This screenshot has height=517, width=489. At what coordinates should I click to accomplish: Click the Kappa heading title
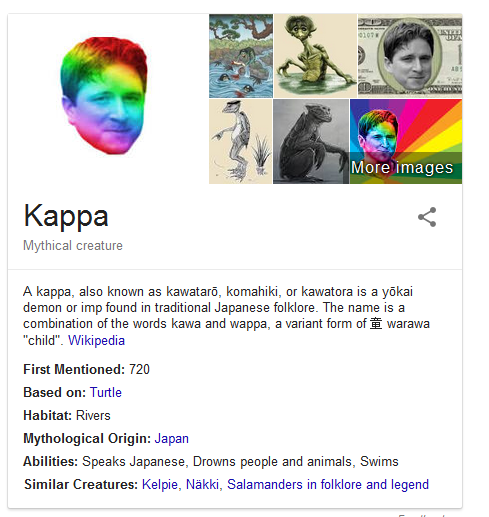[x=66, y=217]
